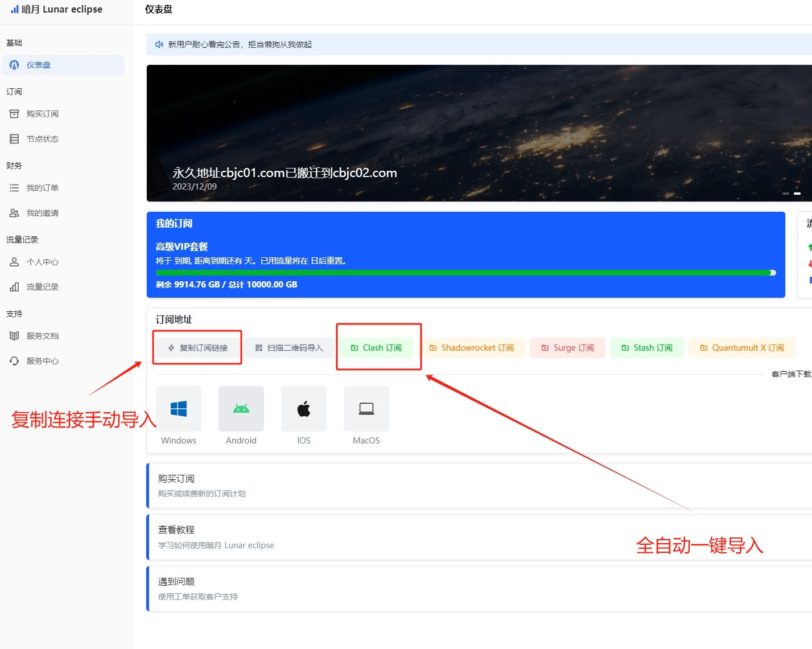Open 节点状态 in sidebar
Screen dimensions: 812x649
[42, 139]
